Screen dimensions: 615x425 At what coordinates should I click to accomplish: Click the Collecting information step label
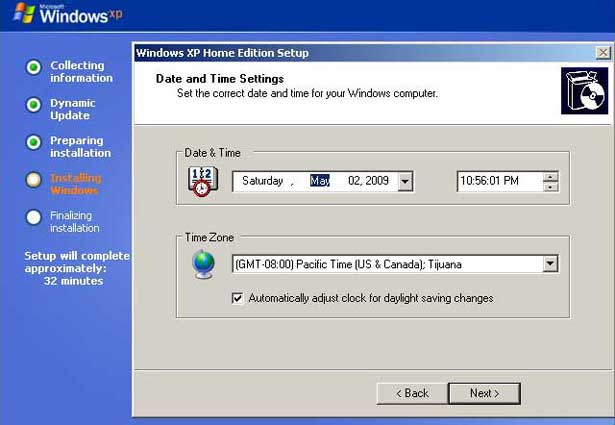click(x=81, y=71)
